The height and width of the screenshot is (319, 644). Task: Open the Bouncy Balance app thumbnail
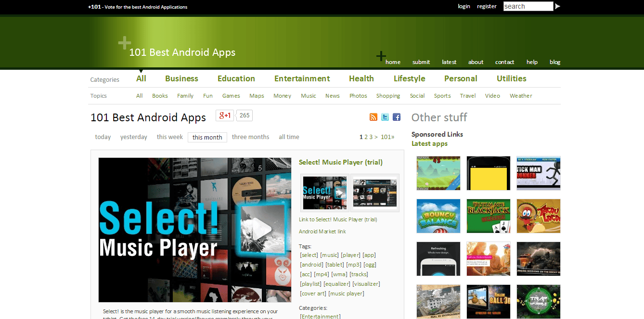click(438, 216)
